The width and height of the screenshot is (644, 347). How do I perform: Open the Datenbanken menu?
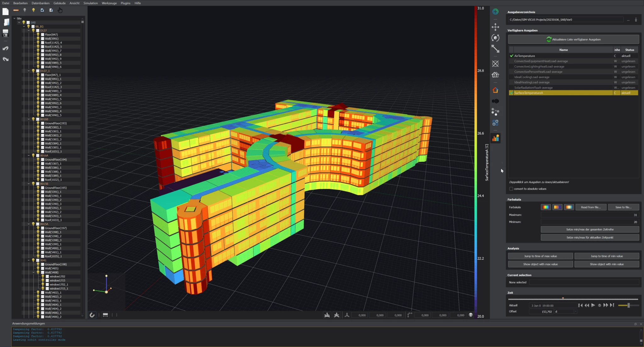click(x=41, y=3)
